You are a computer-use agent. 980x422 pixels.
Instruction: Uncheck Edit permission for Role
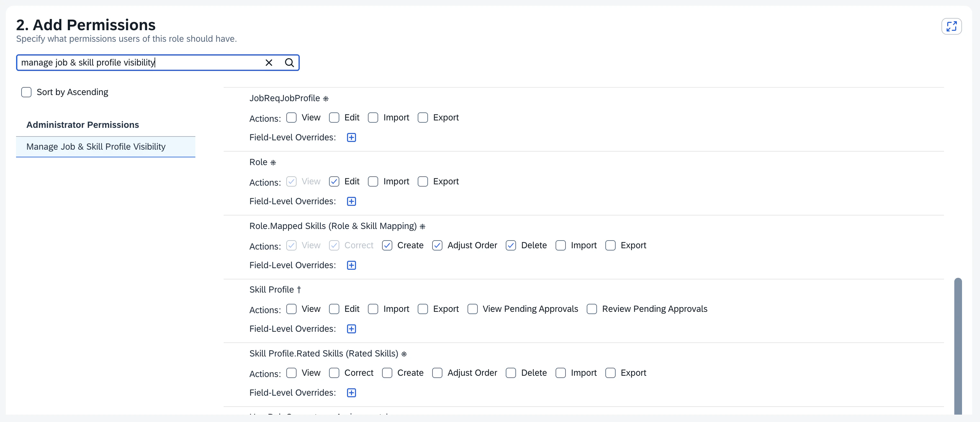point(334,181)
